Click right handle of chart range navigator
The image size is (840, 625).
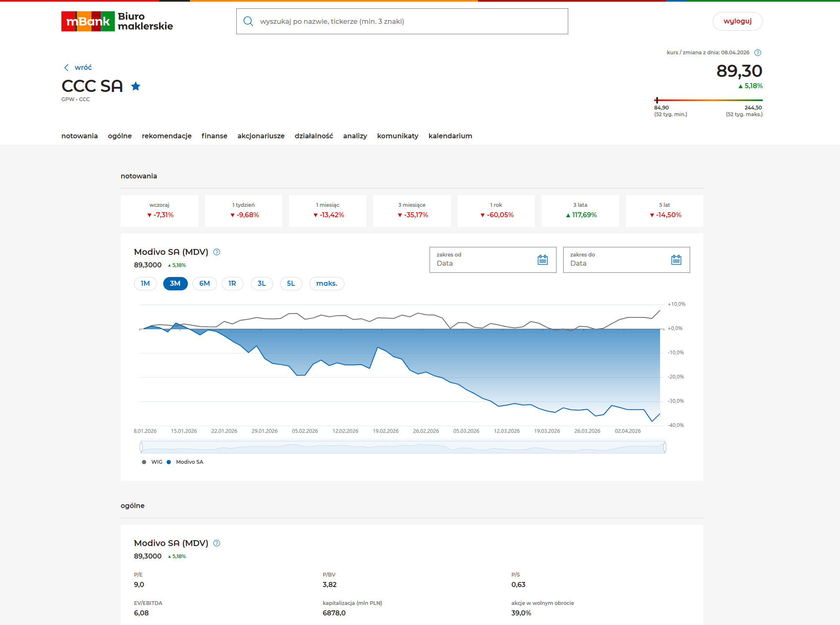(x=665, y=447)
